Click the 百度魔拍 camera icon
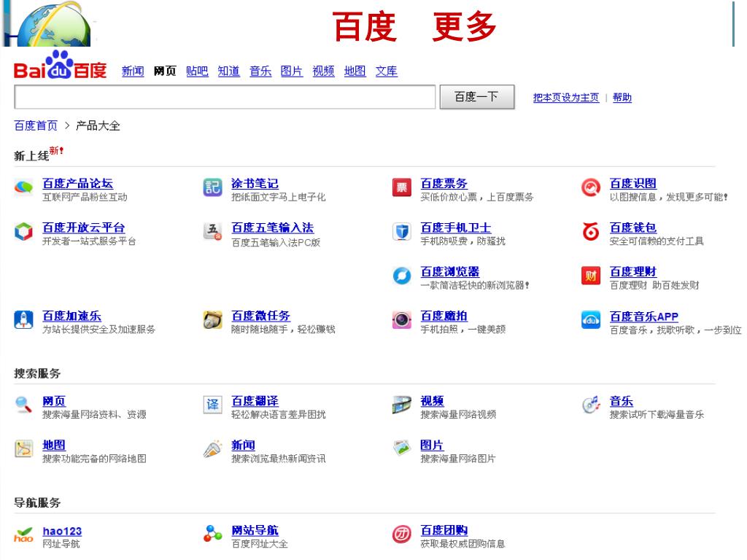This screenshot has height=560, width=747. click(x=402, y=319)
